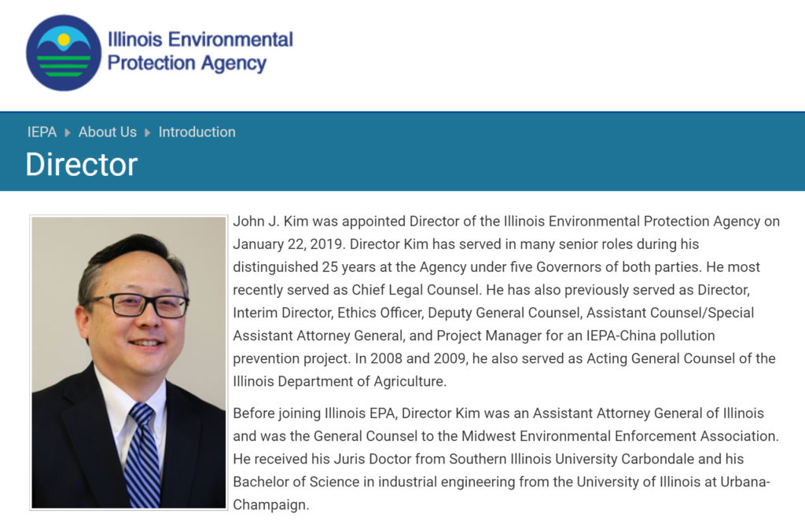This screenshot has height=532, width=805.
Task: Click the striped necktie in the portrait
Action: pyautogui.click(x=142, y=456)
